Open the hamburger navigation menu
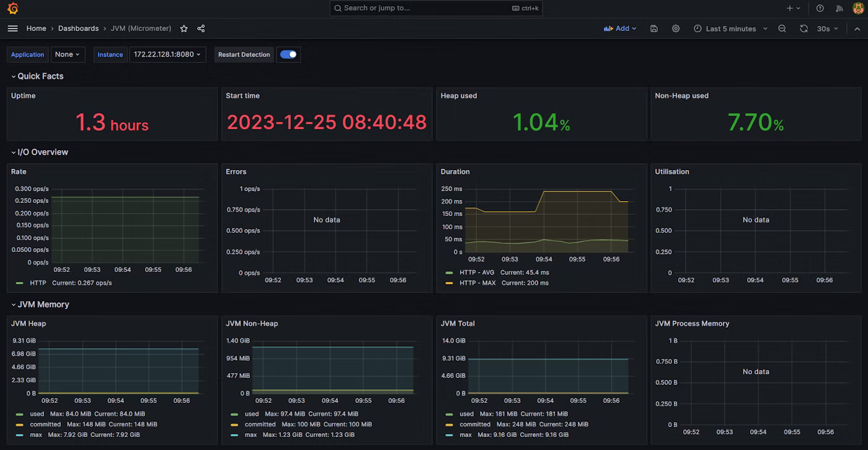This screenshot has height=450, width=868. click(x=12, y=29)
